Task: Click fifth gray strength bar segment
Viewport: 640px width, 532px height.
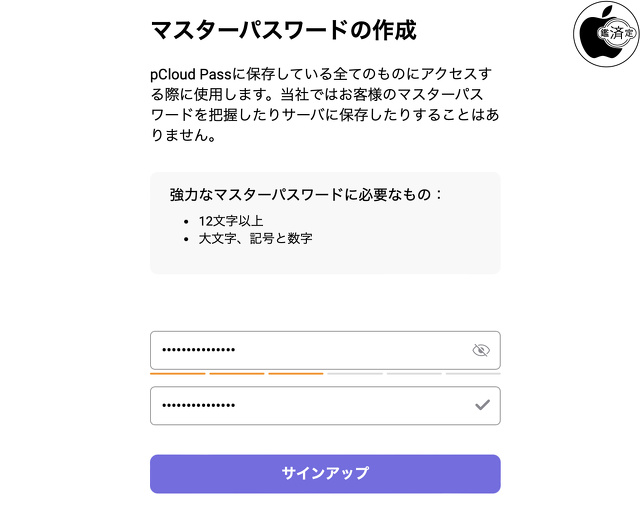Action: 414,373
